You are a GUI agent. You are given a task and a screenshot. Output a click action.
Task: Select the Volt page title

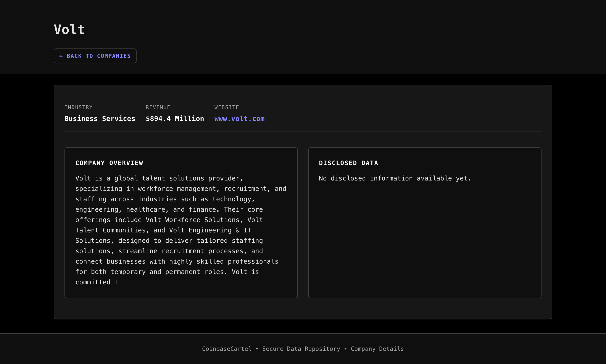pos(69,29)
